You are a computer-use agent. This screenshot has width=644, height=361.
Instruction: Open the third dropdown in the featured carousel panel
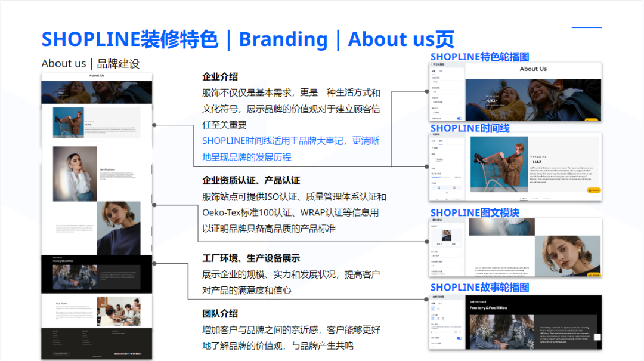[x=447, y=103]
